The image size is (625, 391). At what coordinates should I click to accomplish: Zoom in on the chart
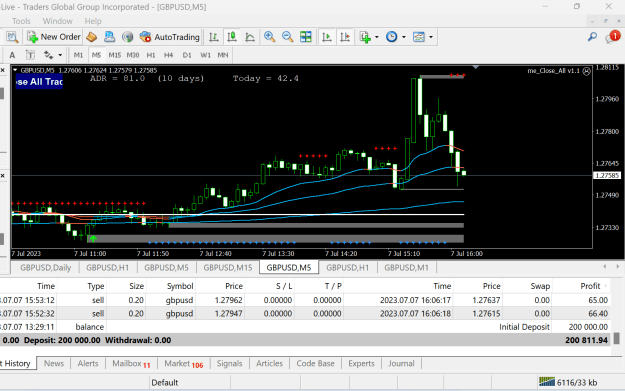[x=269, y=37]
